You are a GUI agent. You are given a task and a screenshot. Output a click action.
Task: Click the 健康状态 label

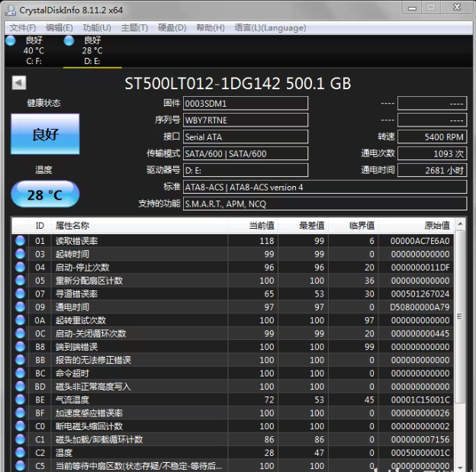(x=43, y=103)
